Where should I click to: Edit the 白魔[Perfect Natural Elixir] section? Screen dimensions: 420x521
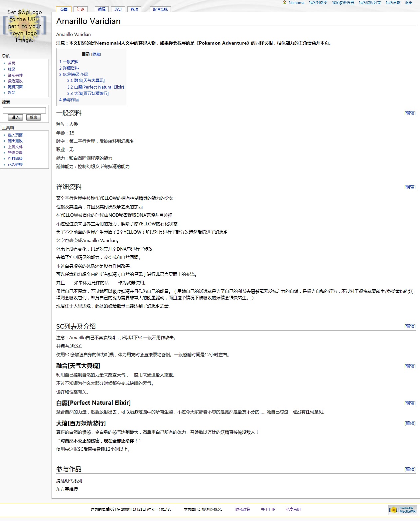coord(410,403)
